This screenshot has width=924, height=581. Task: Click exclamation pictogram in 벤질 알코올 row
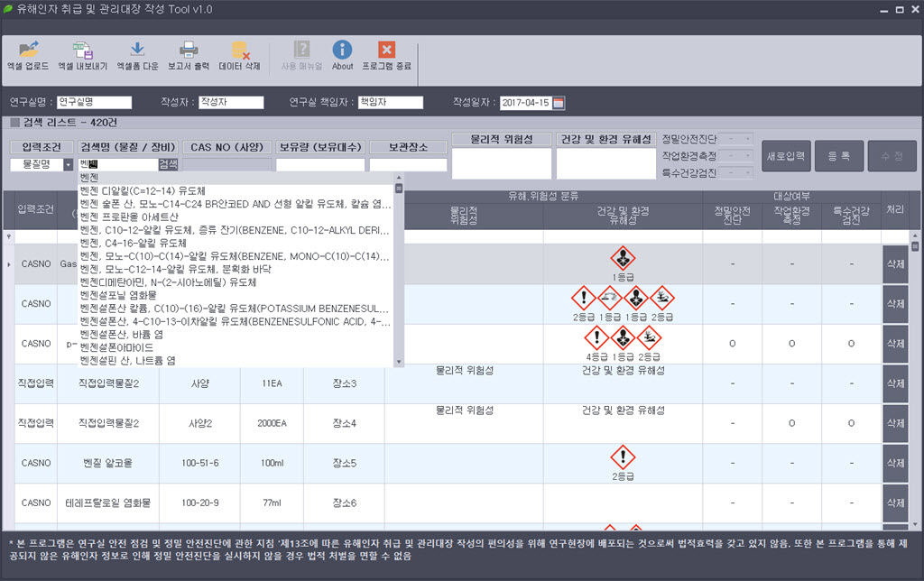coord(623,457)
